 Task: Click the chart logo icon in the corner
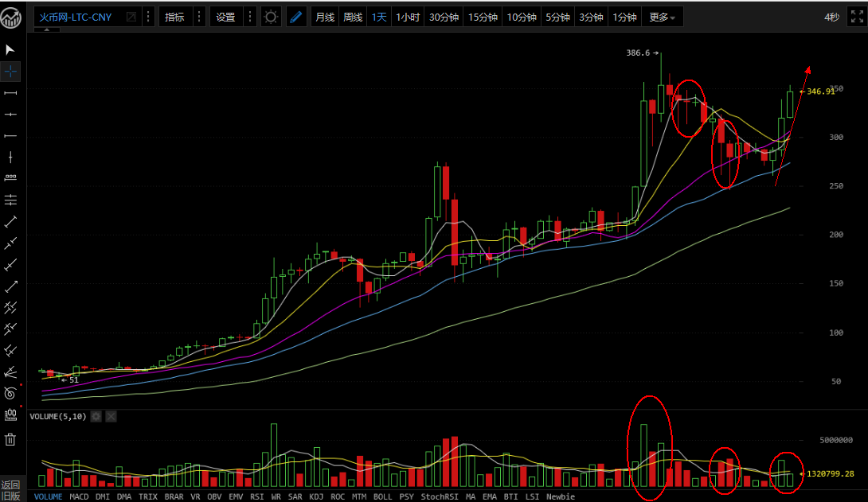[x=10, y=18]
